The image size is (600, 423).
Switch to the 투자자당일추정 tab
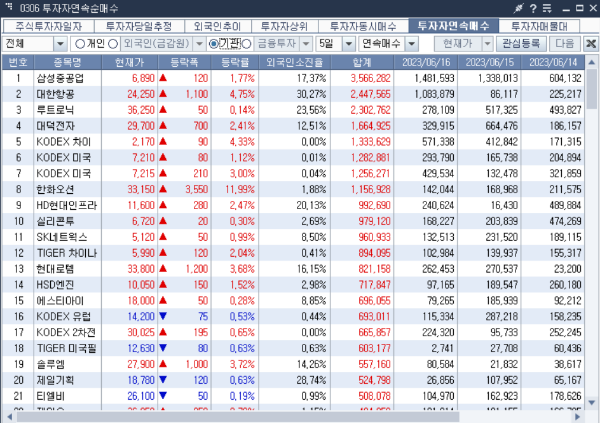click(139, 26)
